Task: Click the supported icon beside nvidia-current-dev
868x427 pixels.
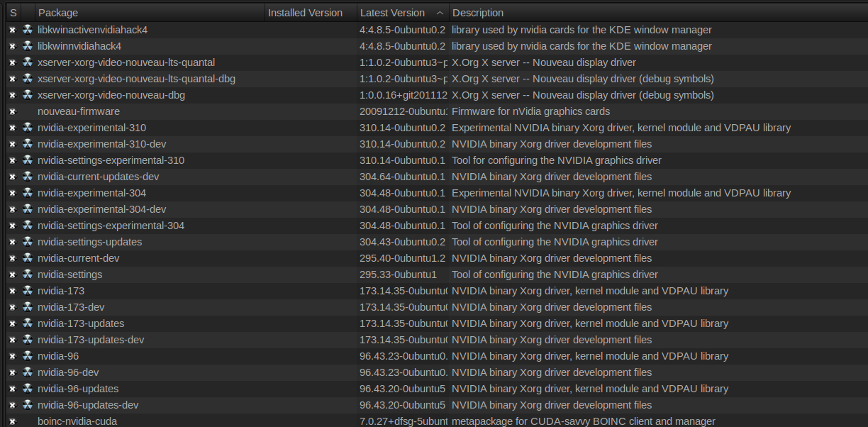Action: [x=28, y=258]
